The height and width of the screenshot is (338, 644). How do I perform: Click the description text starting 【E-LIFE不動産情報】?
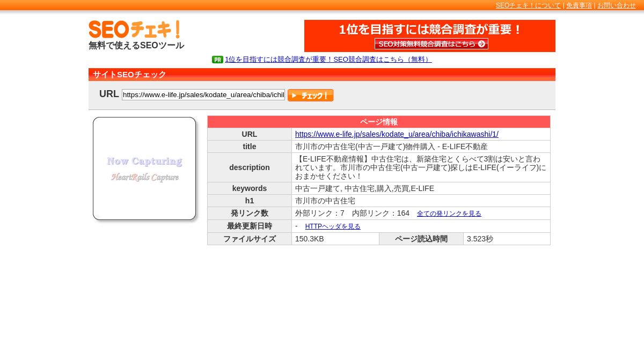coord(421,167)
